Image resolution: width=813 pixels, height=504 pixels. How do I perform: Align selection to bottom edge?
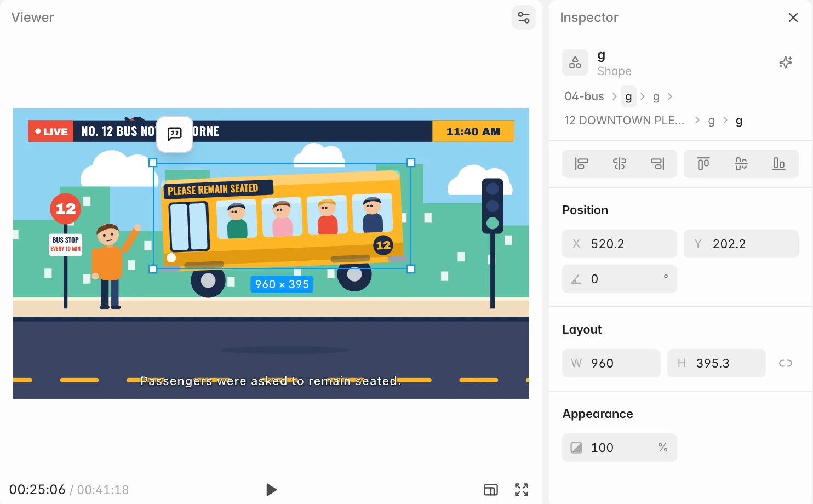pos(779,164)
